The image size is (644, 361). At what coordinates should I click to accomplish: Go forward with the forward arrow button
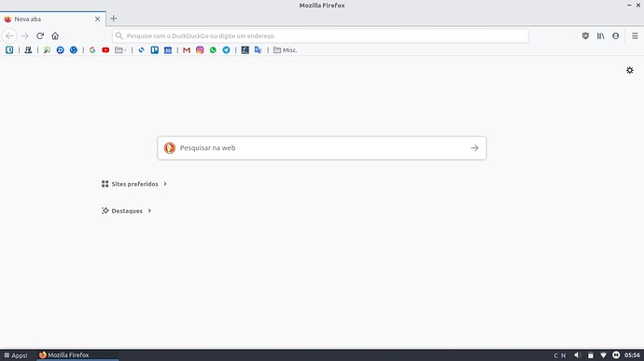click(x=25, y=36)
